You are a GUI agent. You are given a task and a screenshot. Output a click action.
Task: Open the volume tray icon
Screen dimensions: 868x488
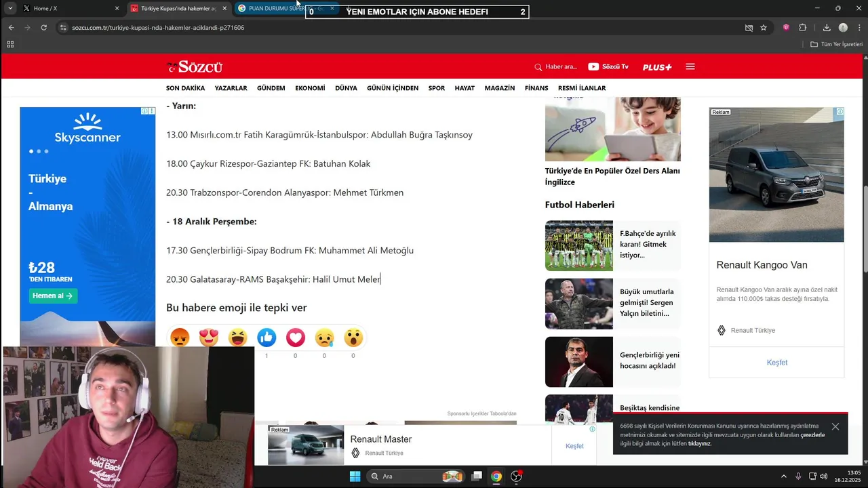tap(823, 476)
